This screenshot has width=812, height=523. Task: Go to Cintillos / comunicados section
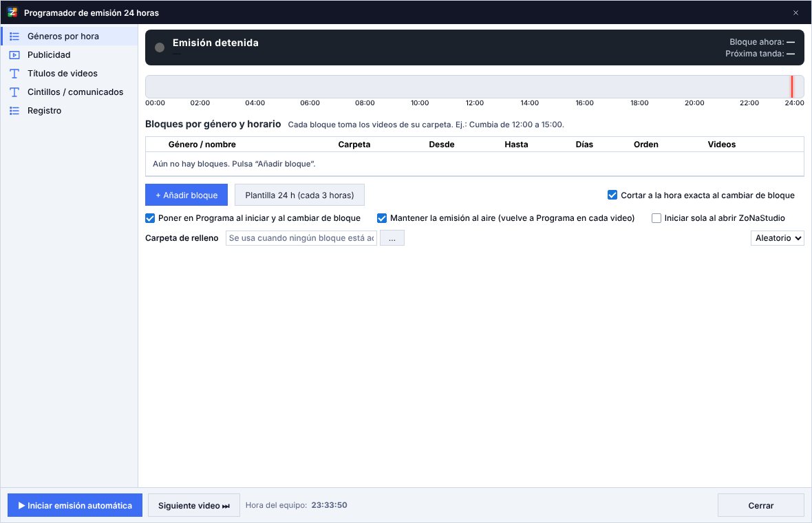pyautogui.click(x=70, y=92)
